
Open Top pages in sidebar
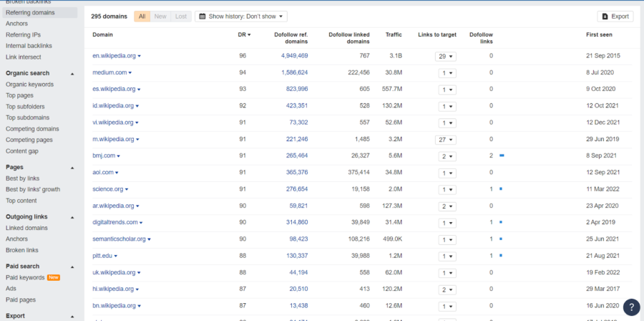(20, 95)
